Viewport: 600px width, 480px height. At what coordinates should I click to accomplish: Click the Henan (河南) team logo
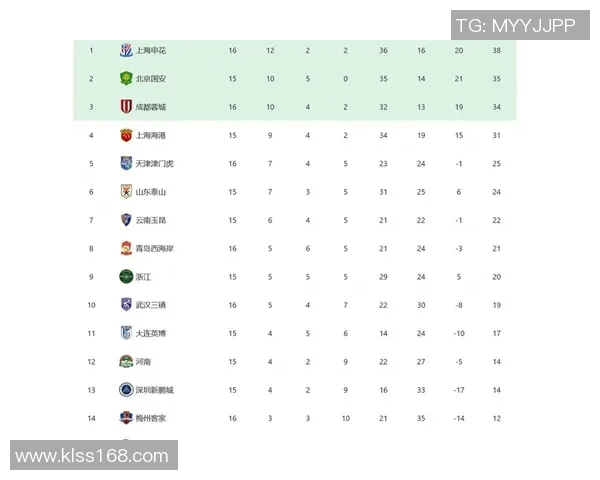coord(126,361)
